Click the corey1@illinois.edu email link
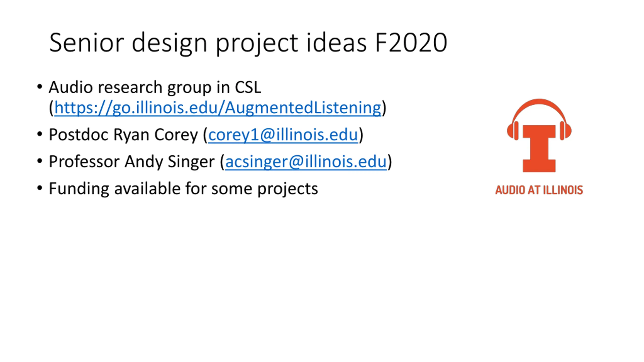Viewport: 644px width, 362px height. tap(283, 135)
